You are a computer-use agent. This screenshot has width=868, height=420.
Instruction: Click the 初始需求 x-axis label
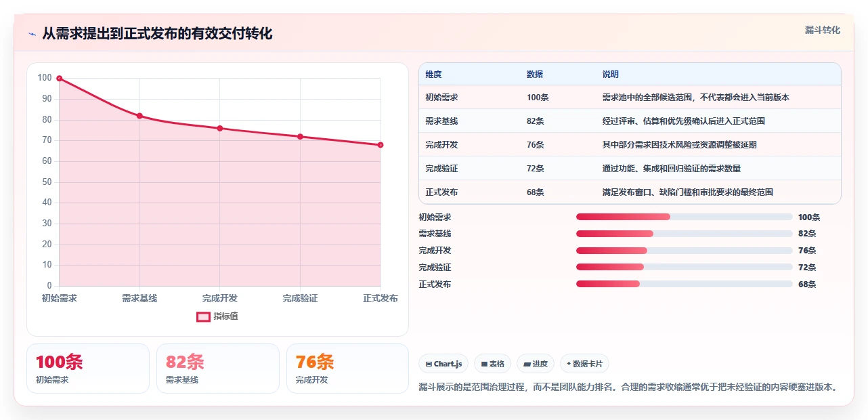60,298
